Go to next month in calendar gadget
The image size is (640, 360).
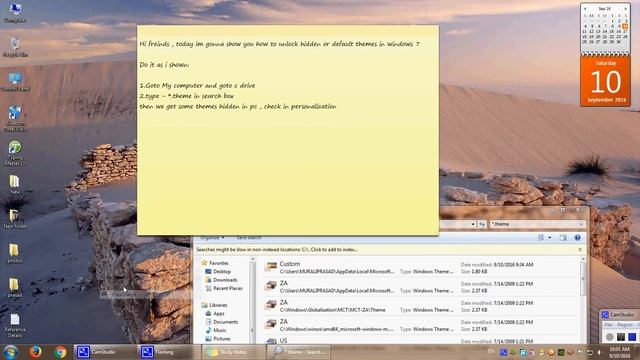(x=626, y=9)
